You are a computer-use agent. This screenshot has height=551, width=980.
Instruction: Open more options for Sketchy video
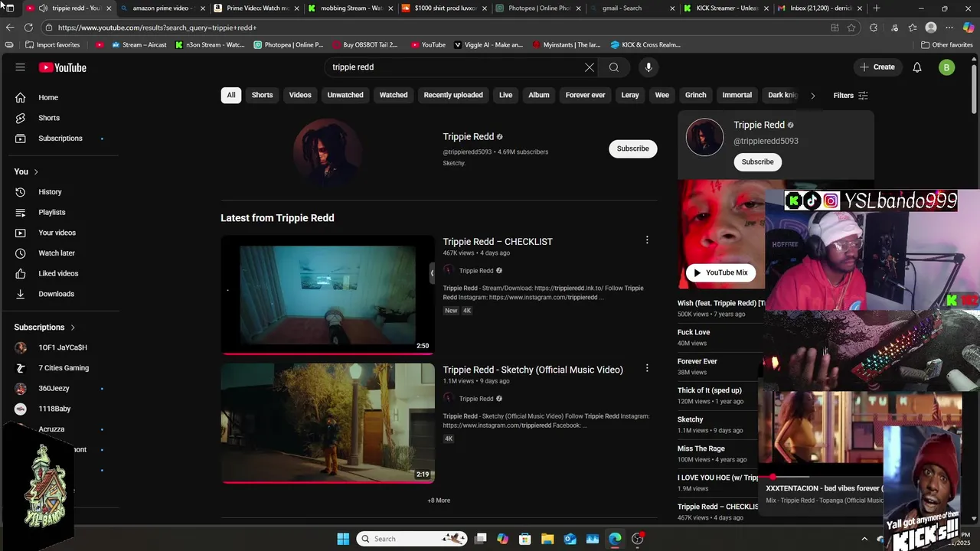647,368
